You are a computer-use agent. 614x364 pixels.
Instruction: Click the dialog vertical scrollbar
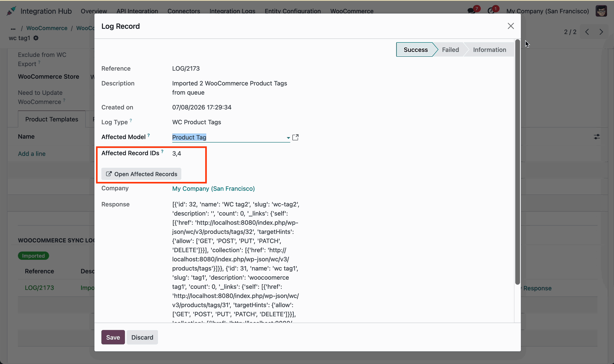517,162
